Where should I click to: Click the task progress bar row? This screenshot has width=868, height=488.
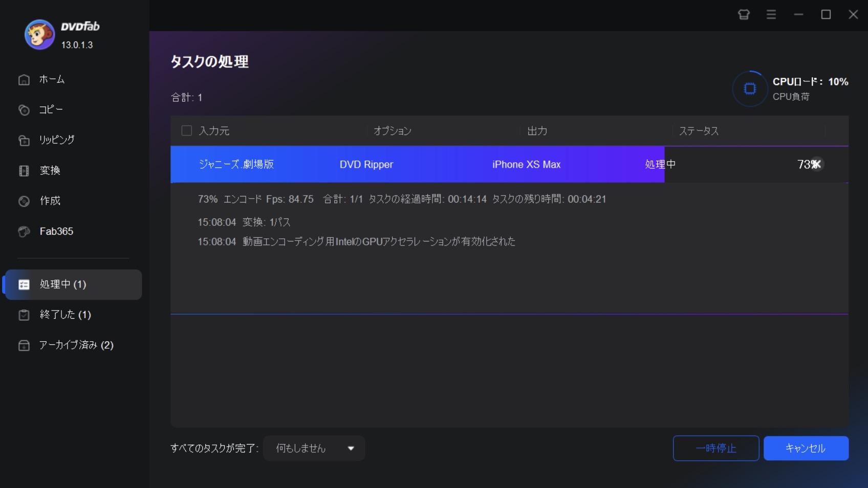[x=509, y=164]
